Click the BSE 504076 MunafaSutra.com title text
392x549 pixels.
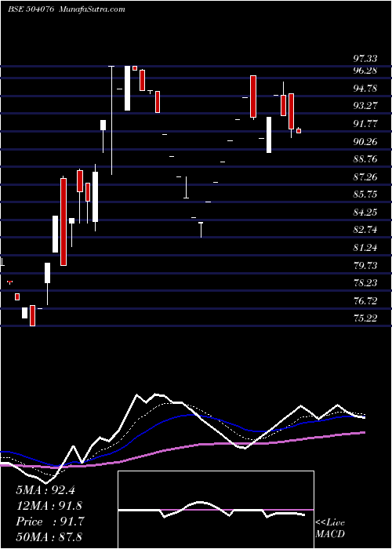(67, 9)
